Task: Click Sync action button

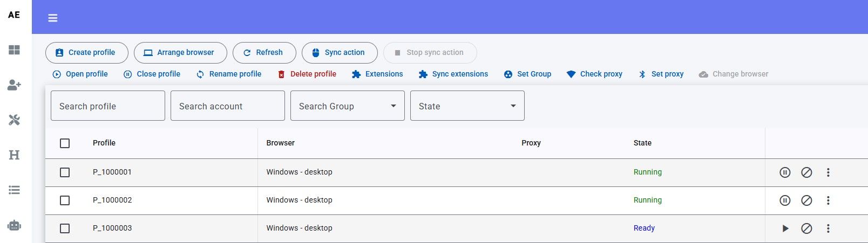Action: click(340, 53)
